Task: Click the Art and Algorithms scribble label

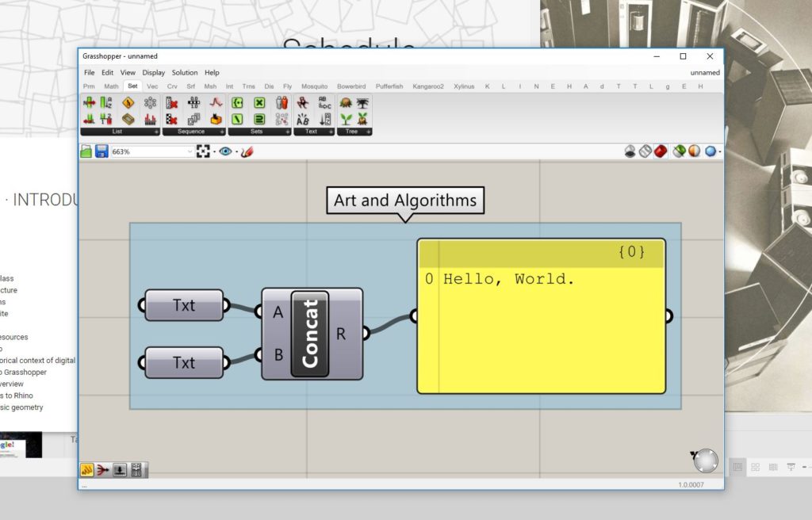Action: [404, 201]
